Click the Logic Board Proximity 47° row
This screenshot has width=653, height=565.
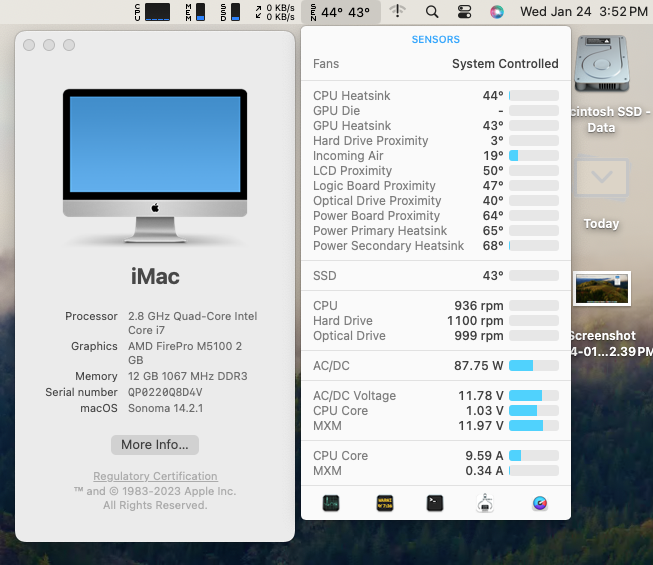[x=436, y=186]
